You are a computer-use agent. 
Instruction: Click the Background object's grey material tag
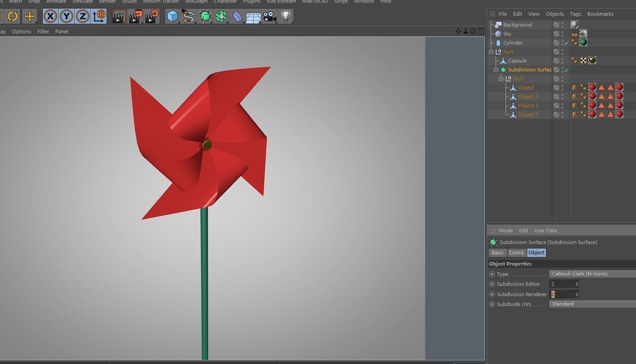point(574,24)
